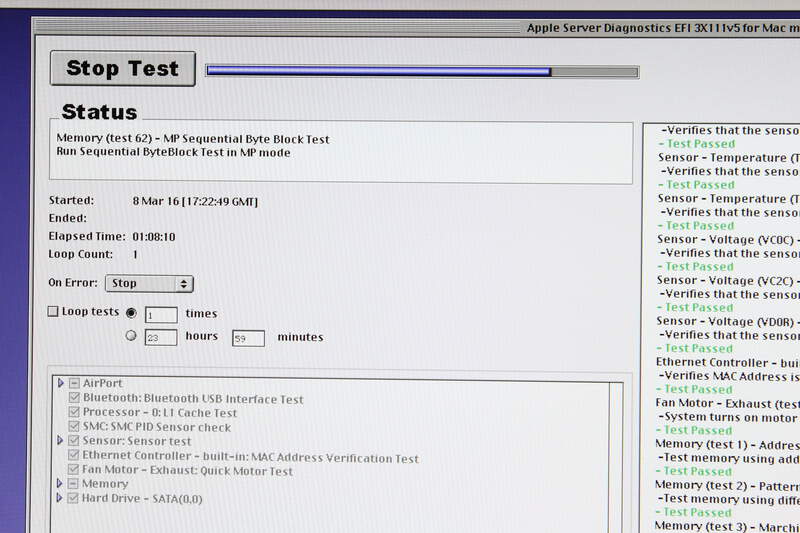Uncheck SMC PID Sensor check
This screenshot has width=800, height=533.
(74, 427)
